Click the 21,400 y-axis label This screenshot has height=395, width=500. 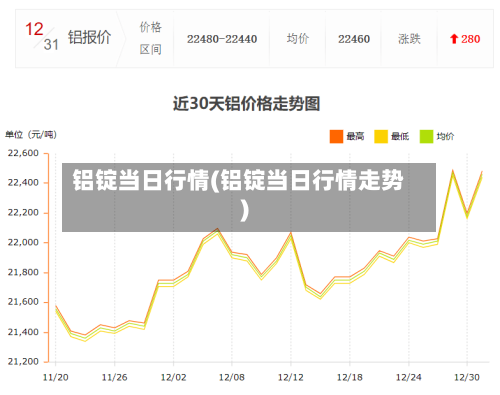pos(23,332)
